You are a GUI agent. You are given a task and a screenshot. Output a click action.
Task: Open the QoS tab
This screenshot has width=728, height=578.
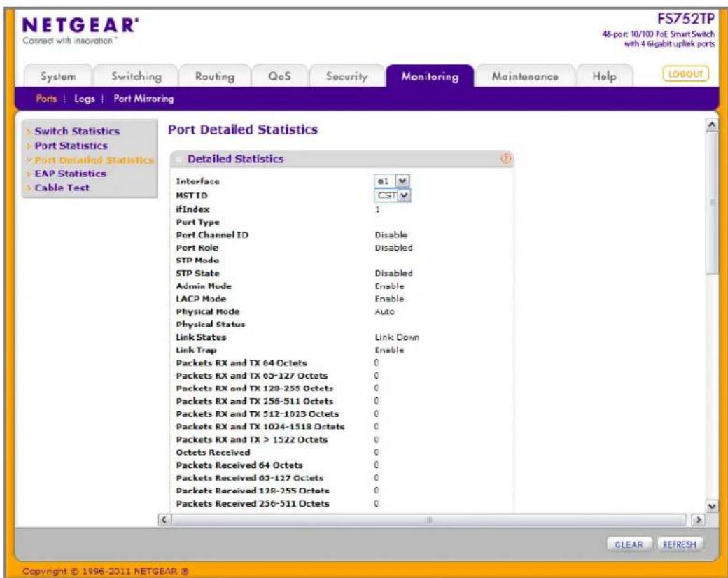tap(279, 76)
